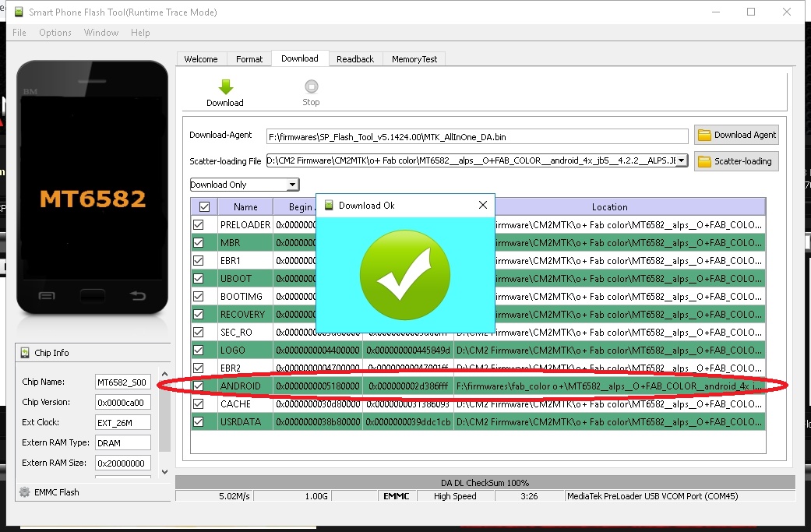811x532 pixels.
Task: Click the High Speed status bar entry
Action: pyautogui.click(x=455, y=496)
